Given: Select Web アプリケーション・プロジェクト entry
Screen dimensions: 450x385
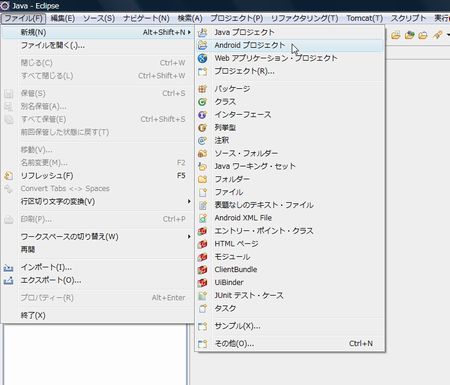Looking at the screenshot, I should [x=290, y=58].
